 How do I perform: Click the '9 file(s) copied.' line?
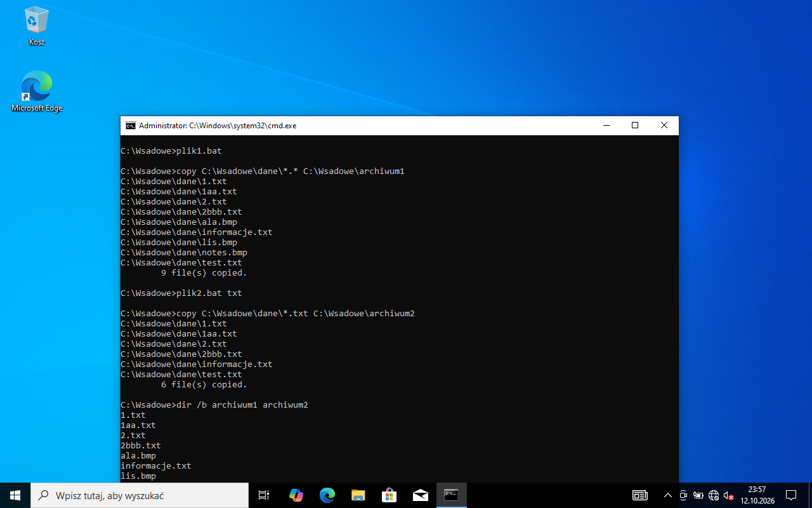click(x=204, y=273)
